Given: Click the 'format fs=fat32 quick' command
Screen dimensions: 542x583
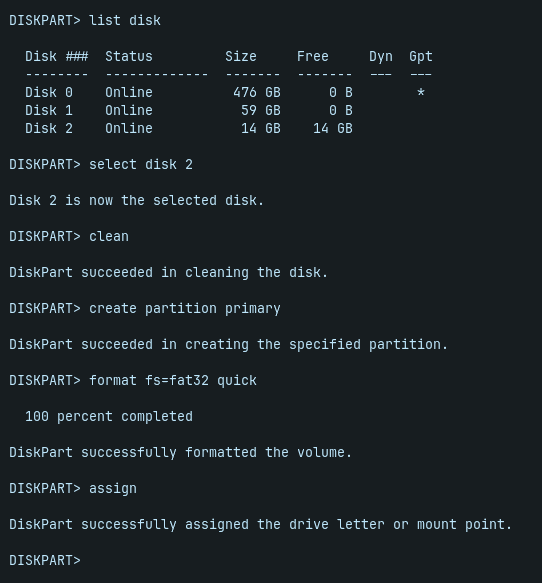Looking at the screenshot, I should click(x=173, y=381).
